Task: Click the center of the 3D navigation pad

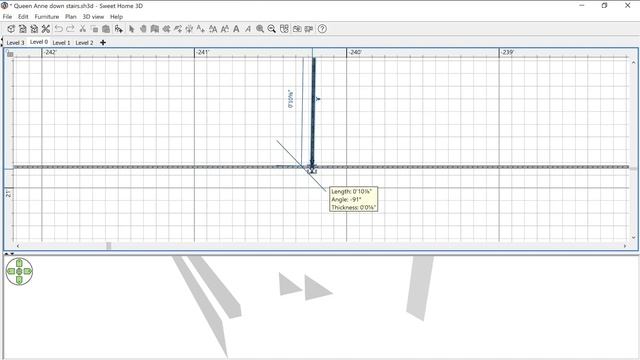Action: click(x=19, y=271)
